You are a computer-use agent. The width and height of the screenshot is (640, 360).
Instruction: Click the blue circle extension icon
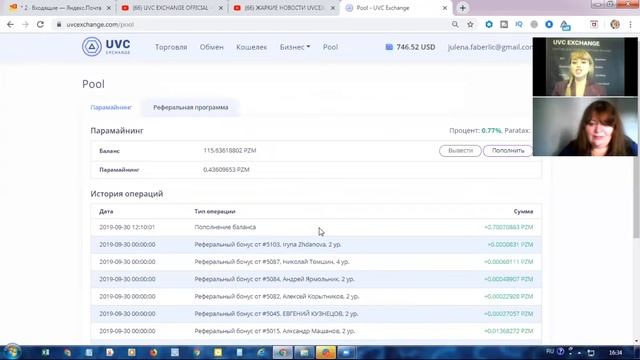(549, 24)
